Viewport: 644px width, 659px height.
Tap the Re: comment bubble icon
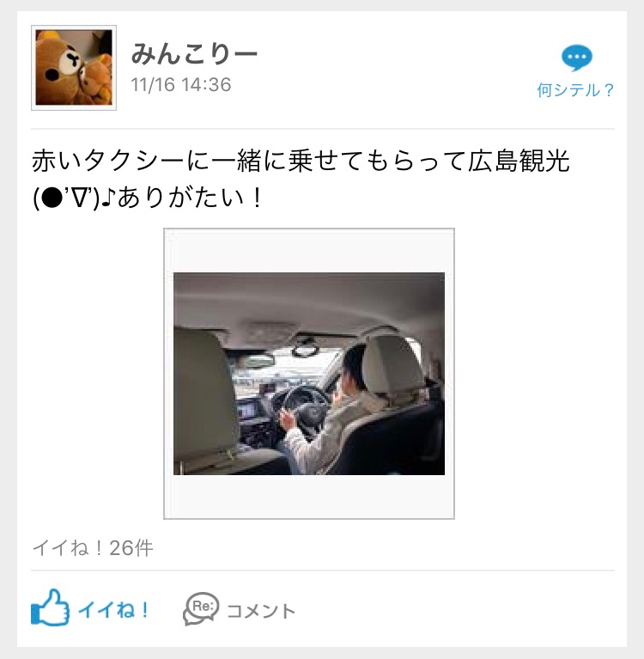[x=201, y=608]
